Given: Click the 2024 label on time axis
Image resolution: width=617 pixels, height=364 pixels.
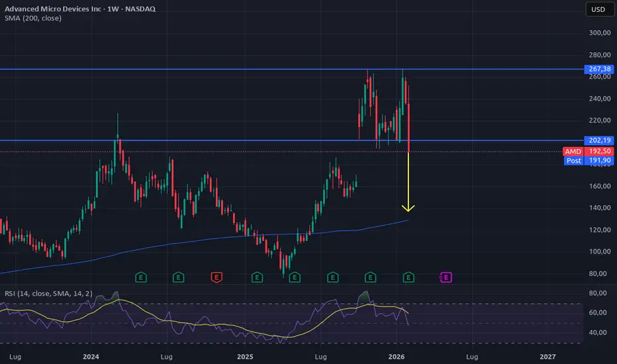Looking at the screenshot, I should point(91,357).
